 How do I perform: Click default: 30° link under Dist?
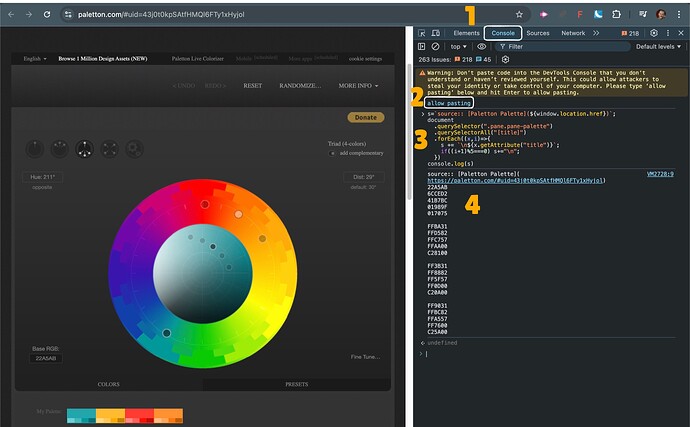click(x=363, y=187)
